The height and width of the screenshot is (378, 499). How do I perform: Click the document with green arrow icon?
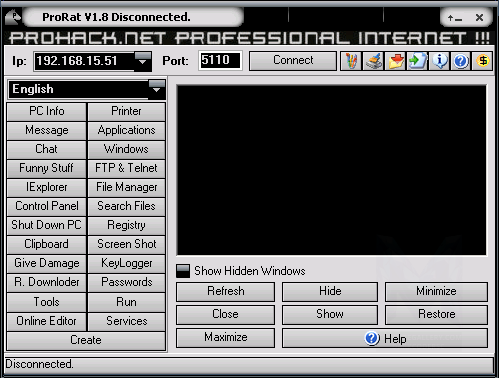click(417, 61)
